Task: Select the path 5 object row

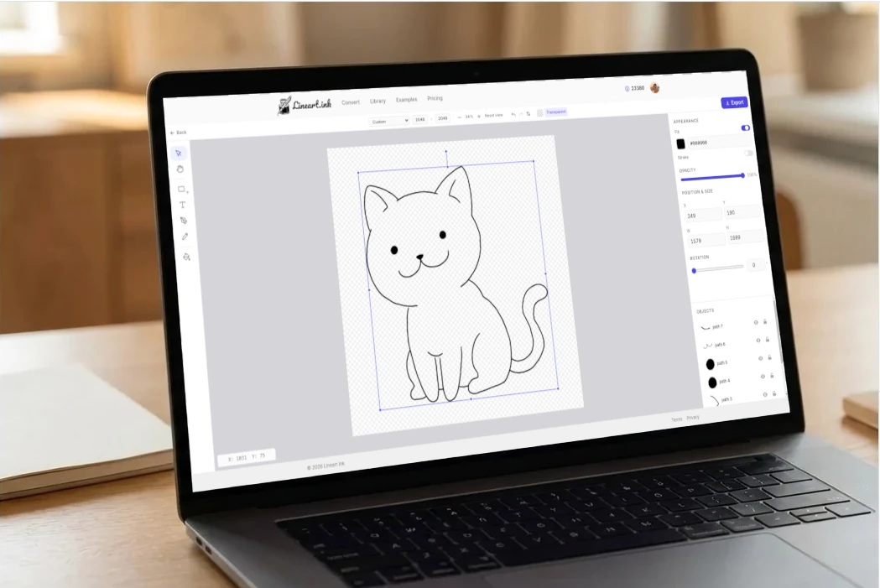Action: pos(740,362)
